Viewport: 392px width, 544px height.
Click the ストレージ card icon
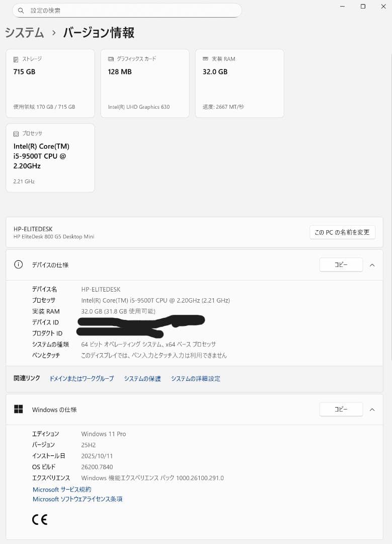click(16, 59)
